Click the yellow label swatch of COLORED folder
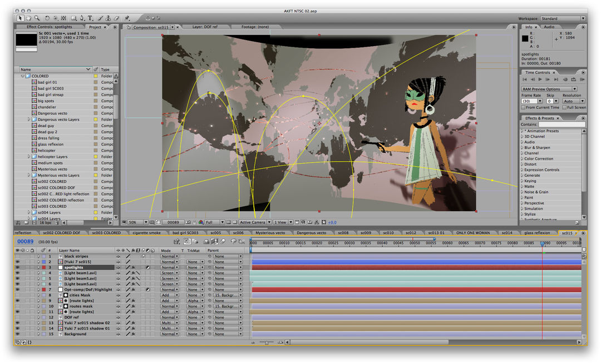 pyautogui.click(x=95, y=76)
